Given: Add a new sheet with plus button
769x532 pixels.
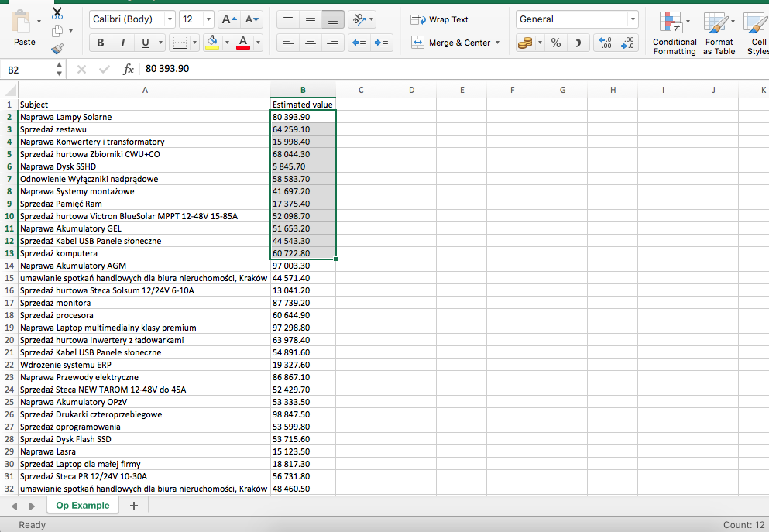Looking at the screenshot, I should click(134, 506).
